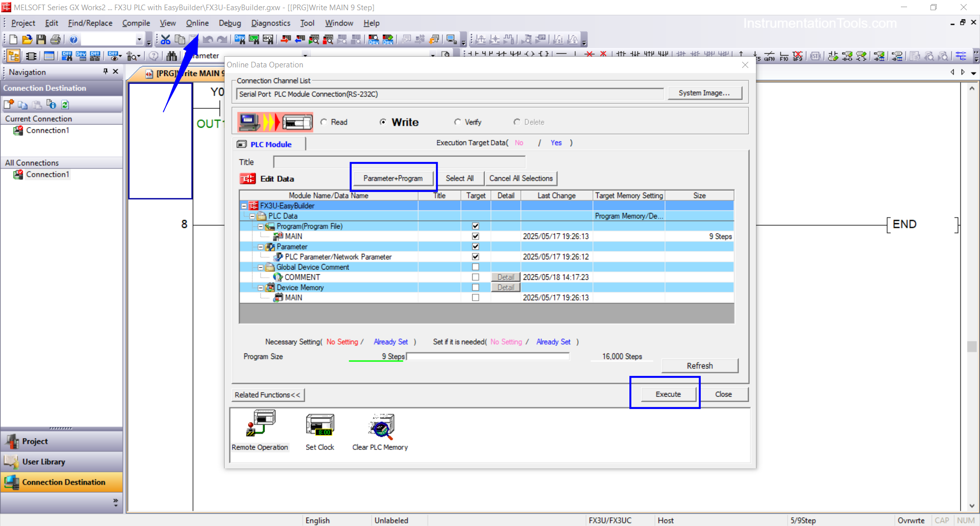The width and height of the screenshot is (980, 526).
Task: Click the New connection icon in Navigation
Action: (9, 105)
